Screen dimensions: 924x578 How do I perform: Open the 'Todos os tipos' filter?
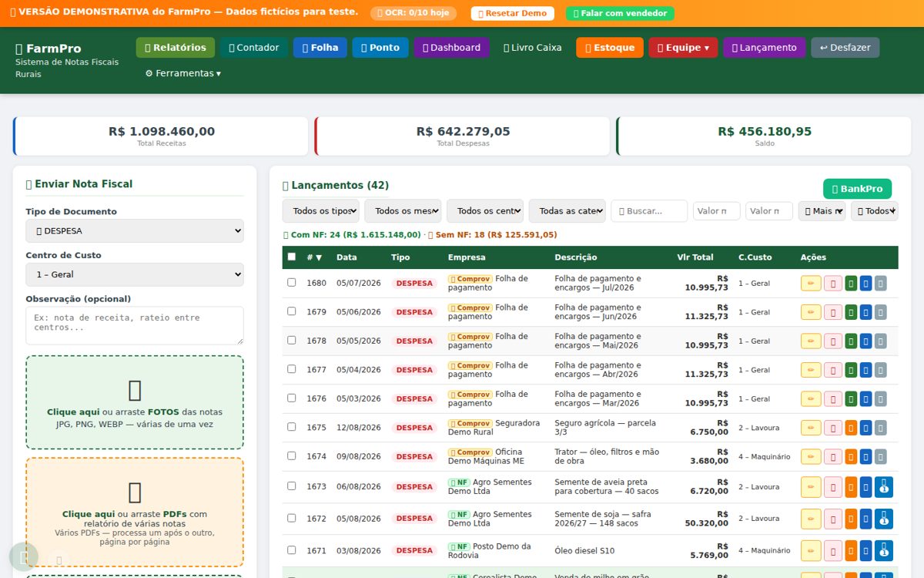point(321,211)
